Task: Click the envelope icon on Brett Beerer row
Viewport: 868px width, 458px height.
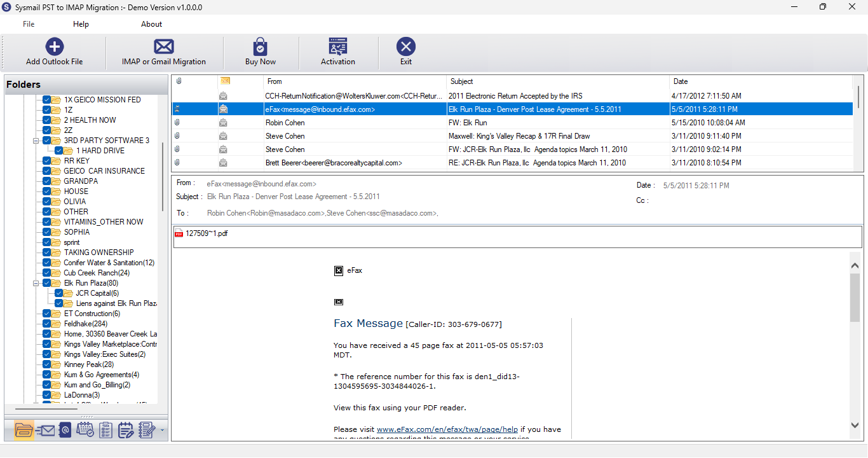Action: coord(224,163)
